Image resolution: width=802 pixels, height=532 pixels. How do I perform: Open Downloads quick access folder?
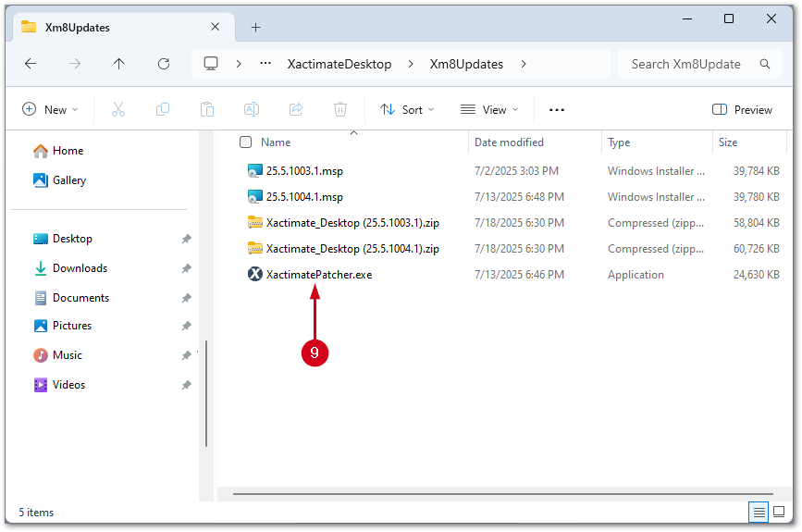[70, 268]
